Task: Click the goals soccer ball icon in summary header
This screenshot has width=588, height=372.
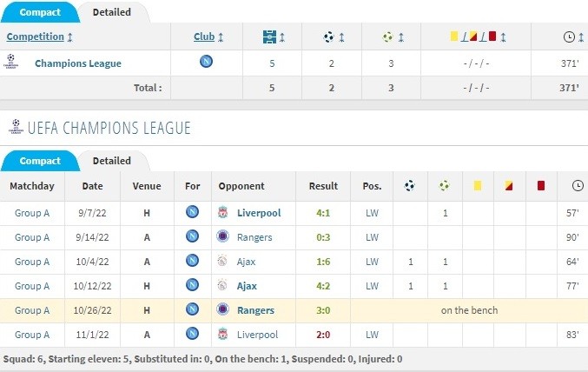Action: coord(328,37)
